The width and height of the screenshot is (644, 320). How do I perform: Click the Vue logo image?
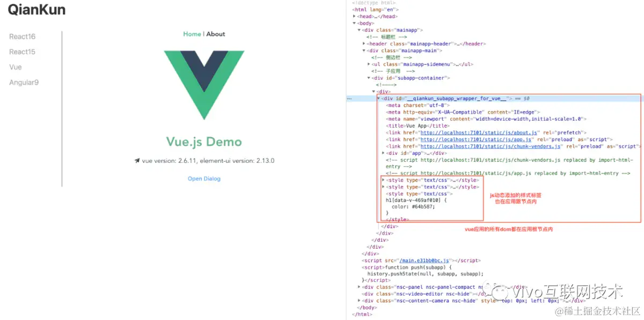tap(204, 85)
